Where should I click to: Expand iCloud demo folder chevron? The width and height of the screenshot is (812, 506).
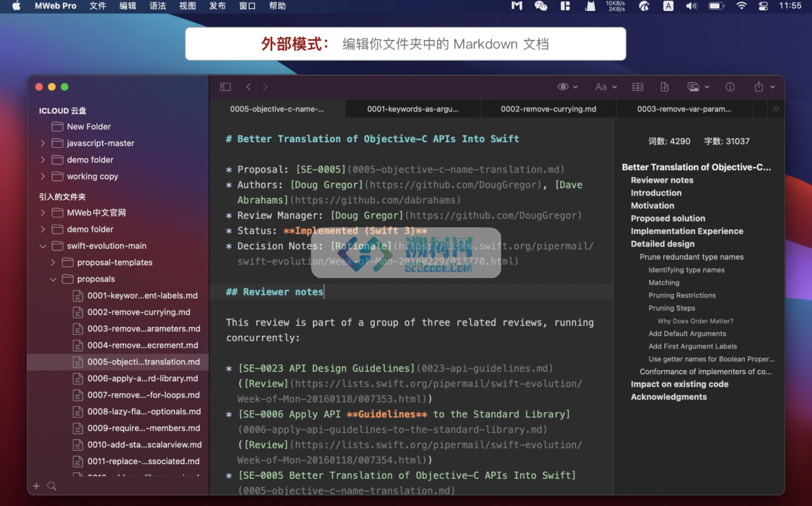click(43, 159)
